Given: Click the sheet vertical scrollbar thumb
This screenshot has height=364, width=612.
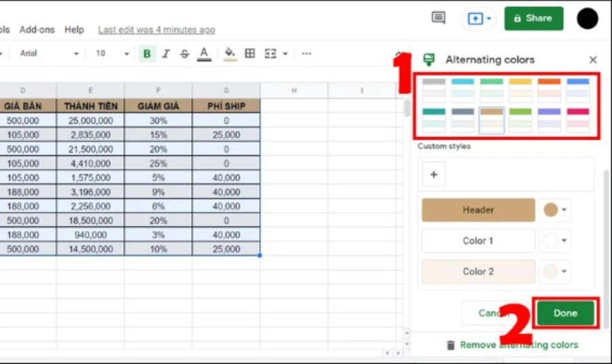Looking at the screenshot, I should [407, 109].
